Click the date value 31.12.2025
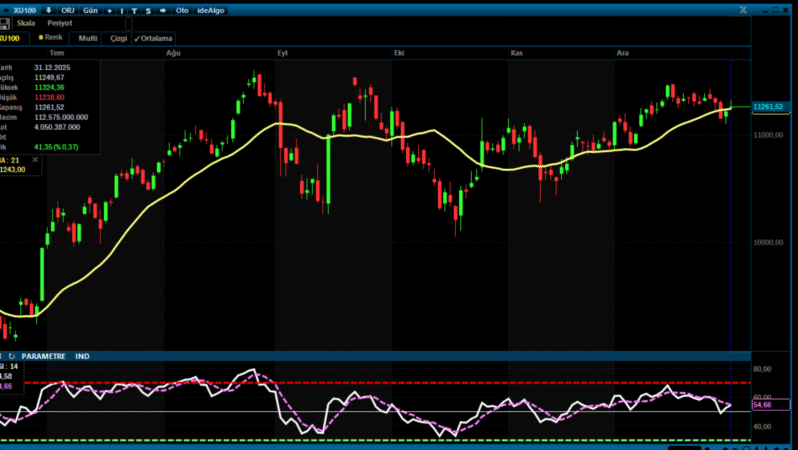The width and height of the screenshot is (798, 450). (52, 68)
